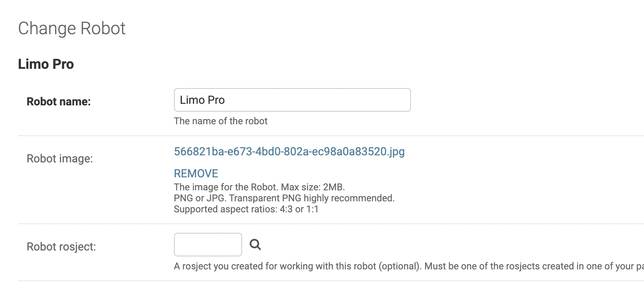Screen dimensions: 644x291
Task: Click the 'Robot image:' field label
Action: [x=60, y=158]
